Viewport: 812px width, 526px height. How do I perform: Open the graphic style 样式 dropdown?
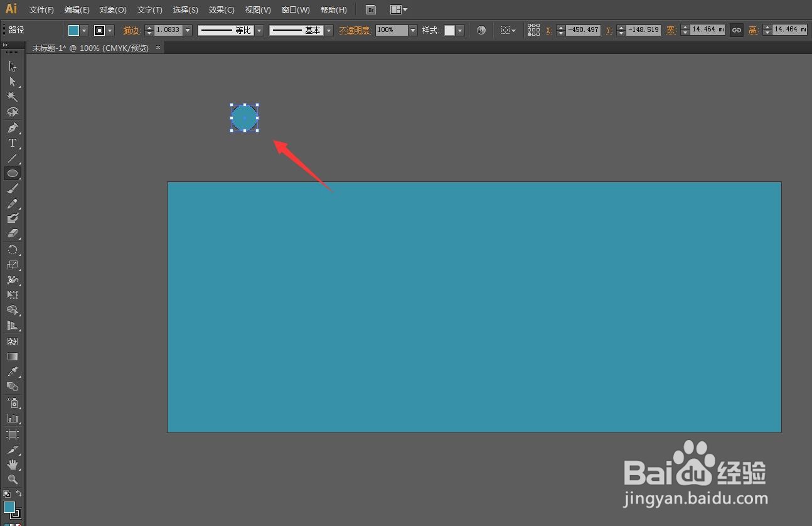coord(460,30)
